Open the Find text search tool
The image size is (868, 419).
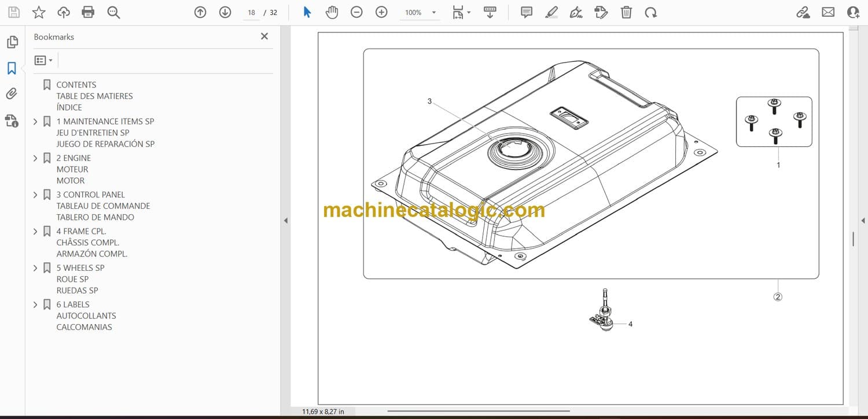(x=113, y=12)
